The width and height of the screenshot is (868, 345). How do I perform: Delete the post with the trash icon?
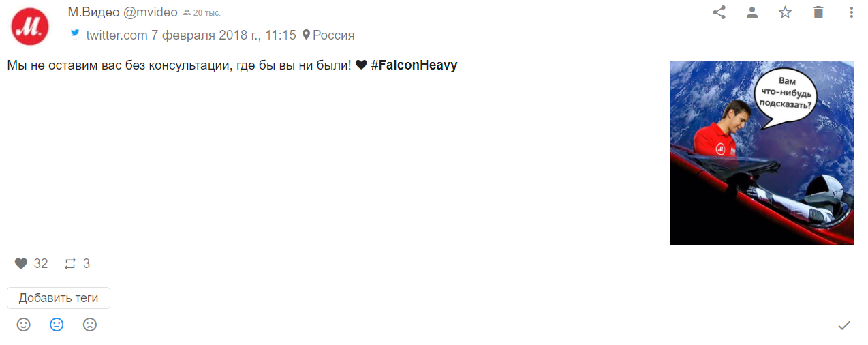click(818, 12)
